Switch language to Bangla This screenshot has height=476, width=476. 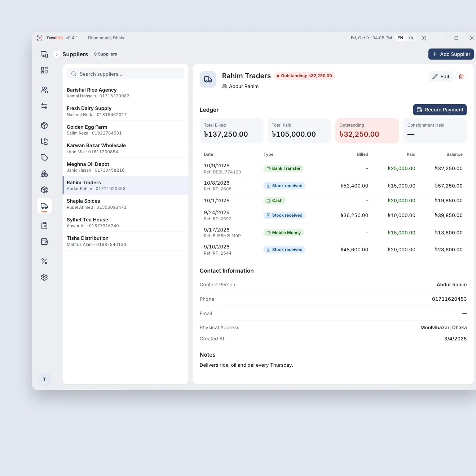(x=411, y=38)
